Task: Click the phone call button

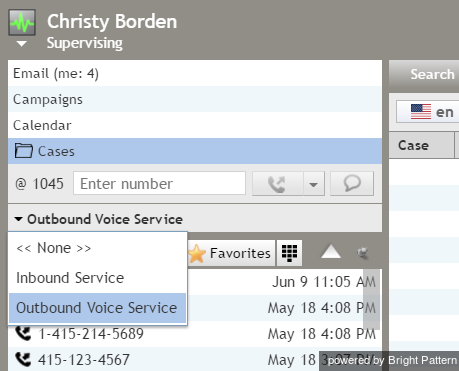Action: (x=277, y=184)
